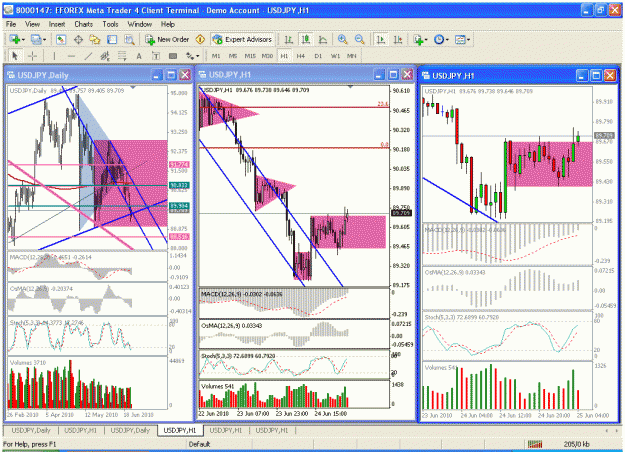Click the Templates toolbar icon
This screenshot has width=625, height=452.
click(x=460, y=39)
